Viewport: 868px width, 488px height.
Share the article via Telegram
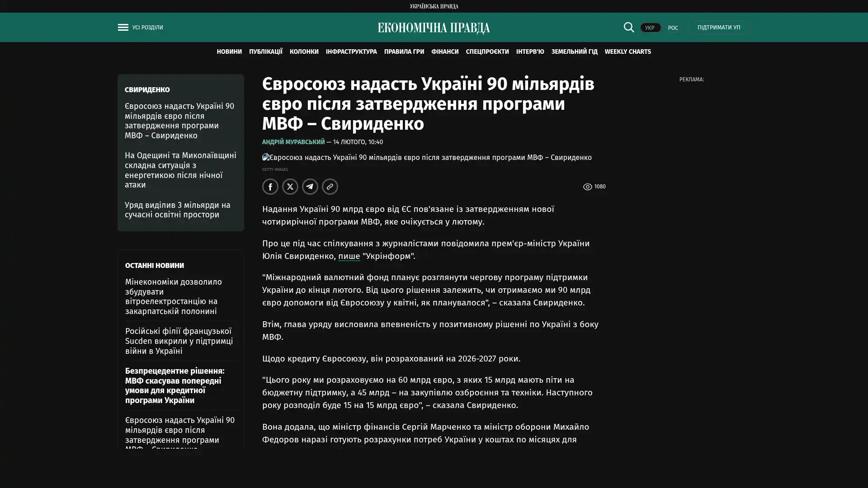click(310, 187)
